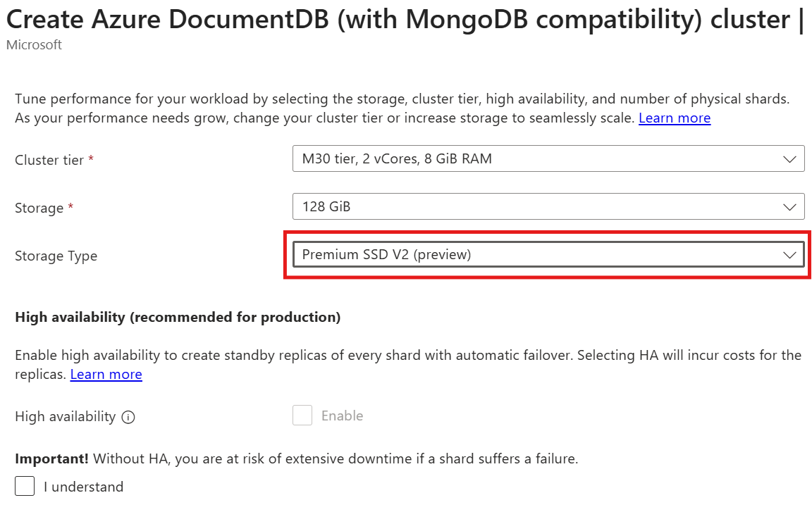Expand the Storage size dropdown
This screenshot has height=512, width=812.
550,206
